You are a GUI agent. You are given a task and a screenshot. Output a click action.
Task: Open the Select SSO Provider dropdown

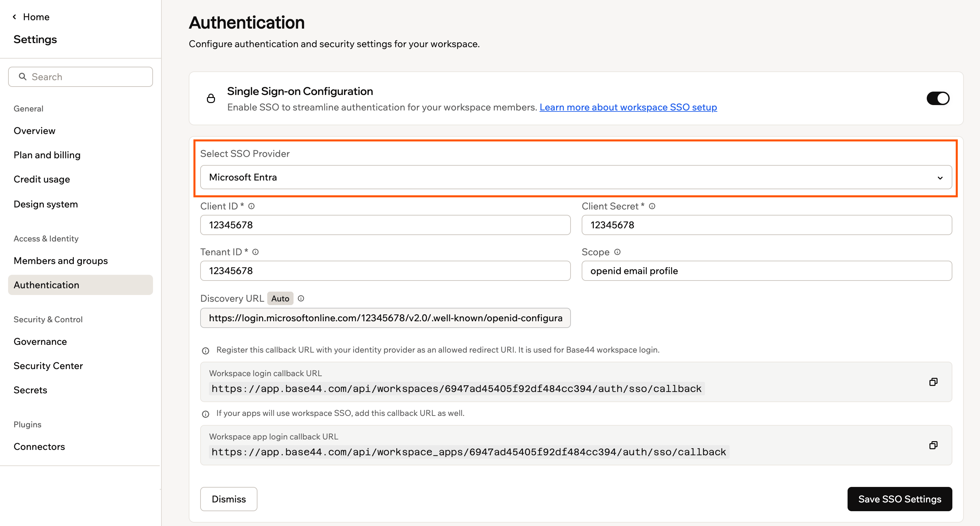click(x=576, y=177)
